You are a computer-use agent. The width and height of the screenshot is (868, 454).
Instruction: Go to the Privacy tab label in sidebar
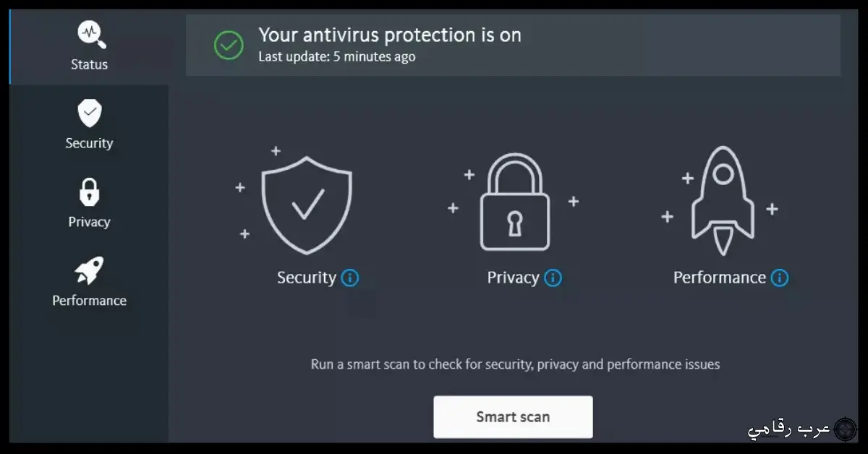click(90, 222)
